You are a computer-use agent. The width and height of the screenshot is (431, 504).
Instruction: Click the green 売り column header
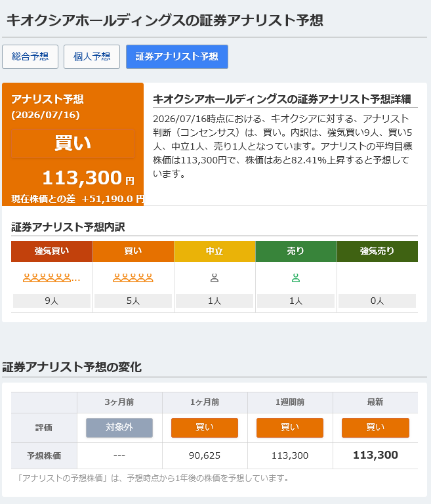pyautogui.click(x=296, y=251)
